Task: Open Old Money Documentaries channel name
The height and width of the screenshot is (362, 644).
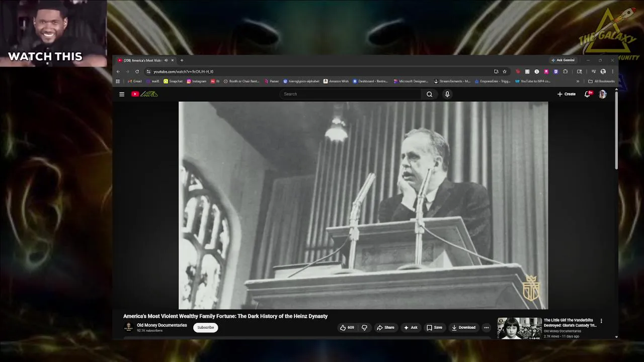Action: (162, 325)
